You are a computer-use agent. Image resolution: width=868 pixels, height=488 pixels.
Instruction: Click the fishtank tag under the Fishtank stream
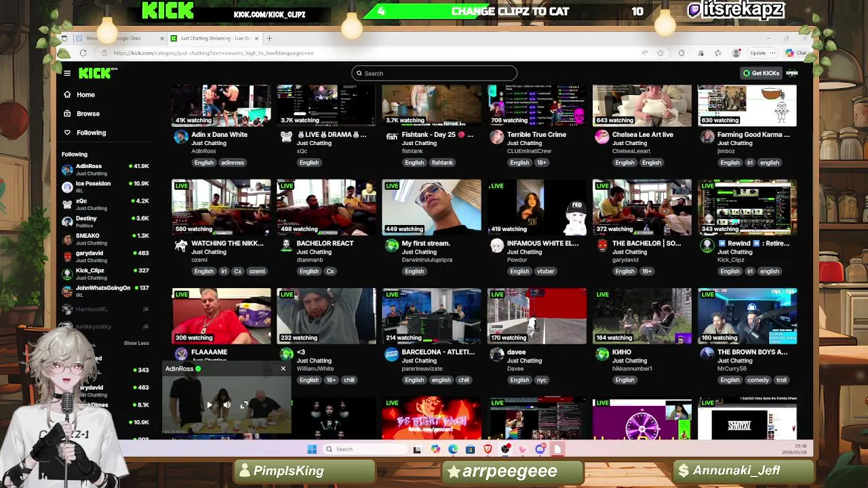click(442, 163)
